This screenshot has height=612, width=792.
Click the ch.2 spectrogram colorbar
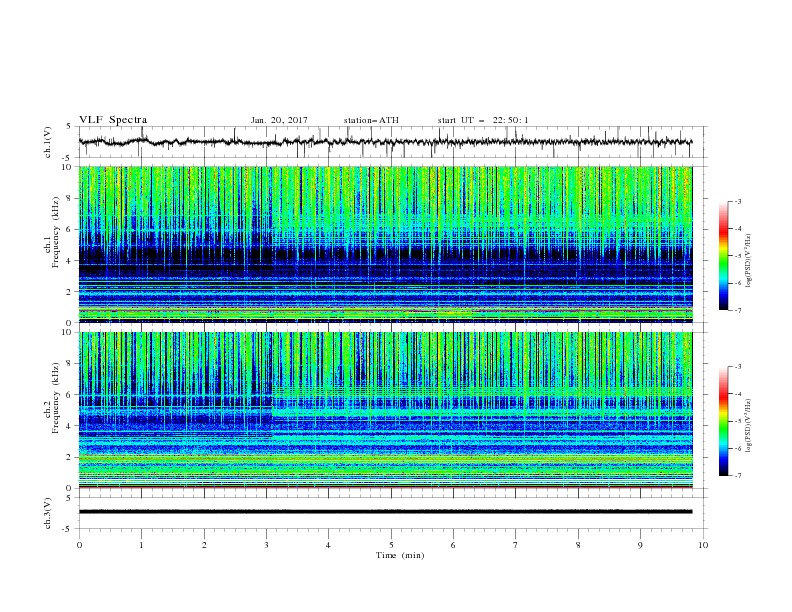click(x=723, y=421)
